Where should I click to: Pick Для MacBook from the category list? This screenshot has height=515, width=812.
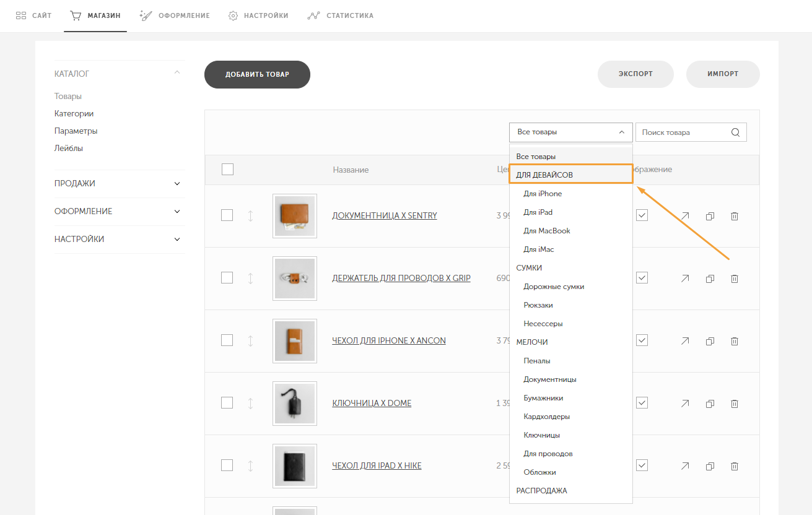coord(571,231)
